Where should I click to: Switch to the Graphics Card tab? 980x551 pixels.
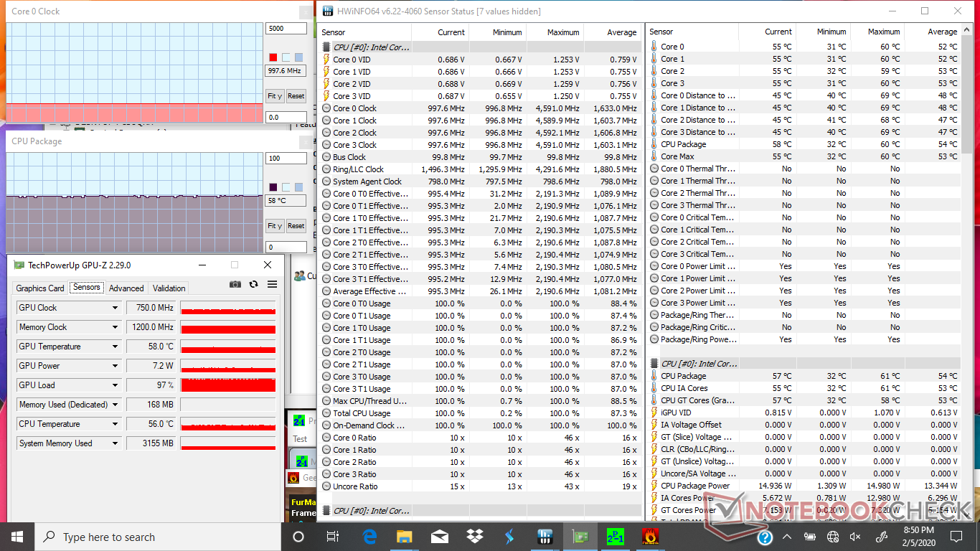(40, 288)
